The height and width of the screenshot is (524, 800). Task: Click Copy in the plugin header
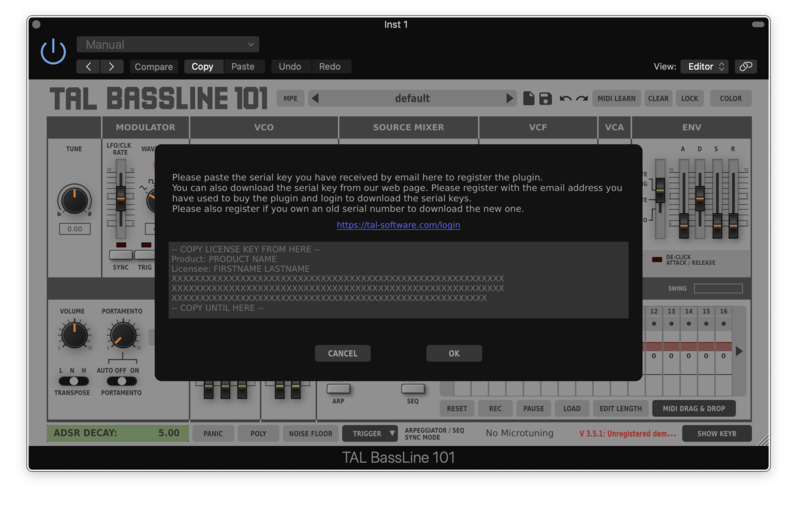point(202,66)
